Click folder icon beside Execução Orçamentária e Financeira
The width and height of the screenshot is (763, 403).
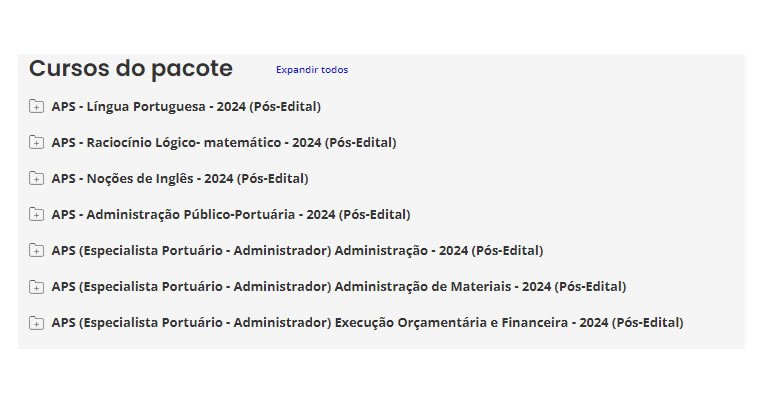pyautogui.click(x=37, y=322)
